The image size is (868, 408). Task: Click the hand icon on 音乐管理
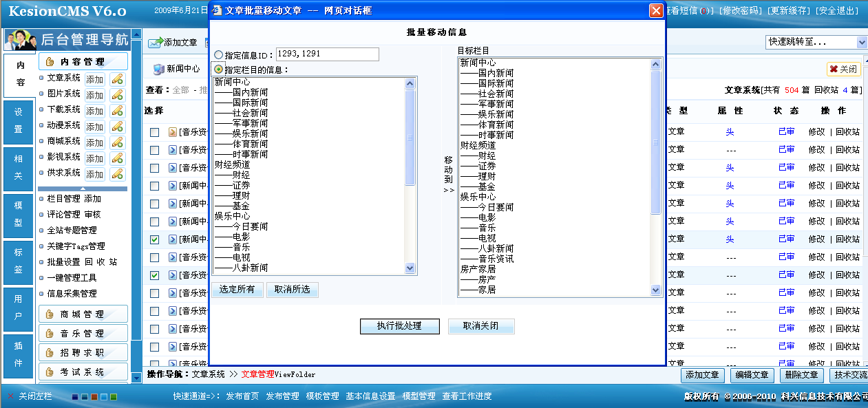[50, 334]
